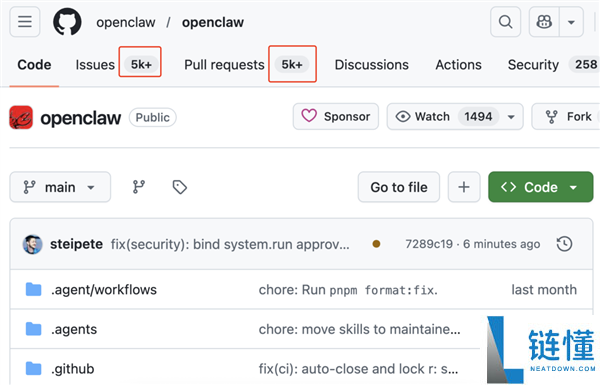The height and width of the screenshot is (385, 600).
Task: Click steipete's avatar image
Action: 33,244
